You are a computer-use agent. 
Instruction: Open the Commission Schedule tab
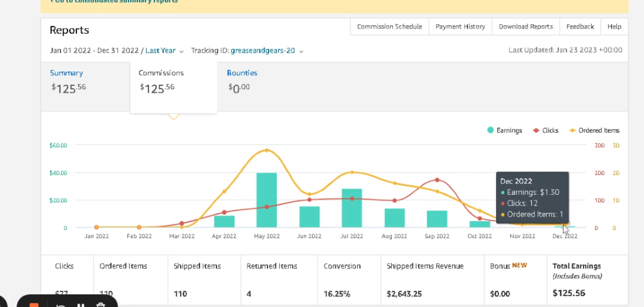[x=390, y=27]
